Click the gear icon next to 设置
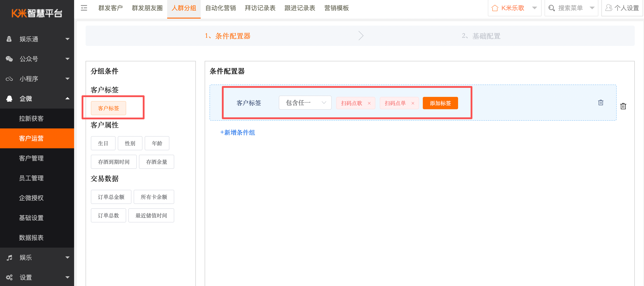644x286 pixels. coord(9,277)
